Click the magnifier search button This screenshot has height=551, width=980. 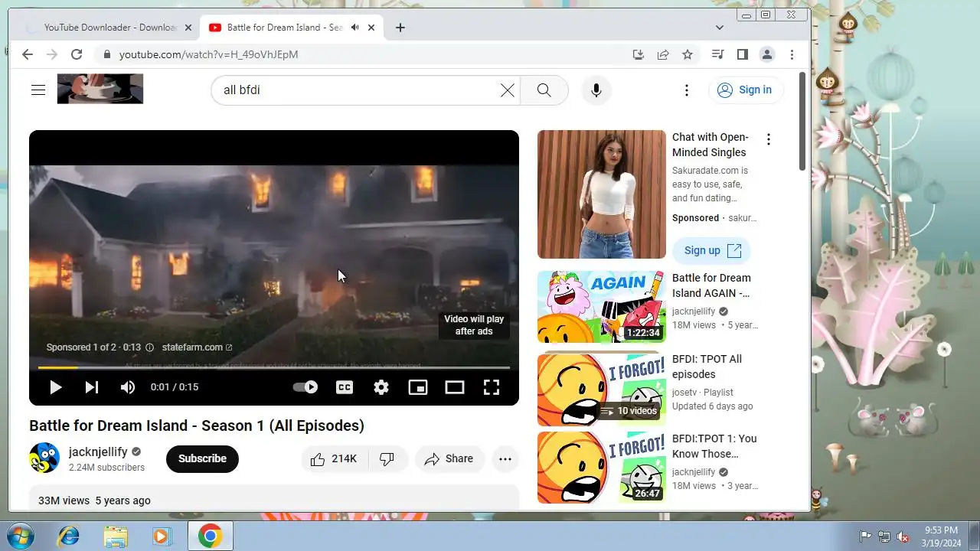point(544,90)
